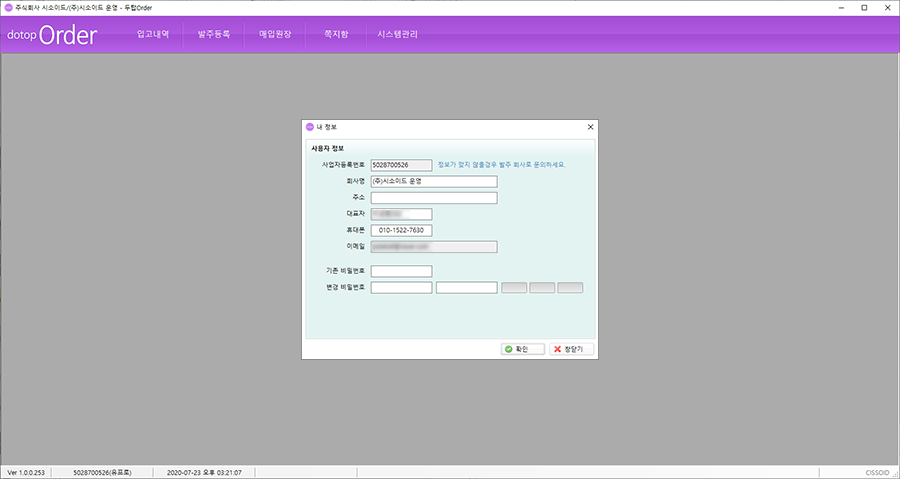Click the first 변경 비밀번호 field
Viewport: 900px width, 479px height.
(401, 288)
